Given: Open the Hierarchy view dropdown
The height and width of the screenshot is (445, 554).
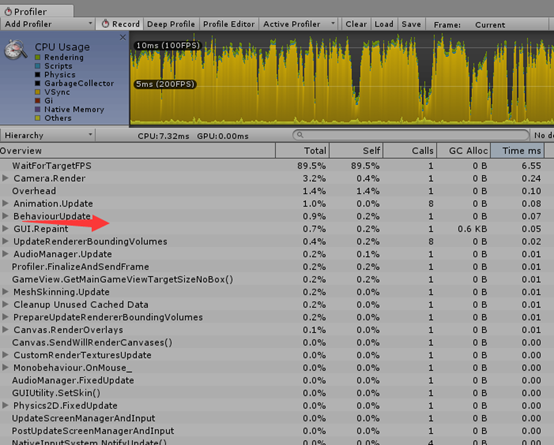Looking at the screenshot, I should [x=48, y=135].
